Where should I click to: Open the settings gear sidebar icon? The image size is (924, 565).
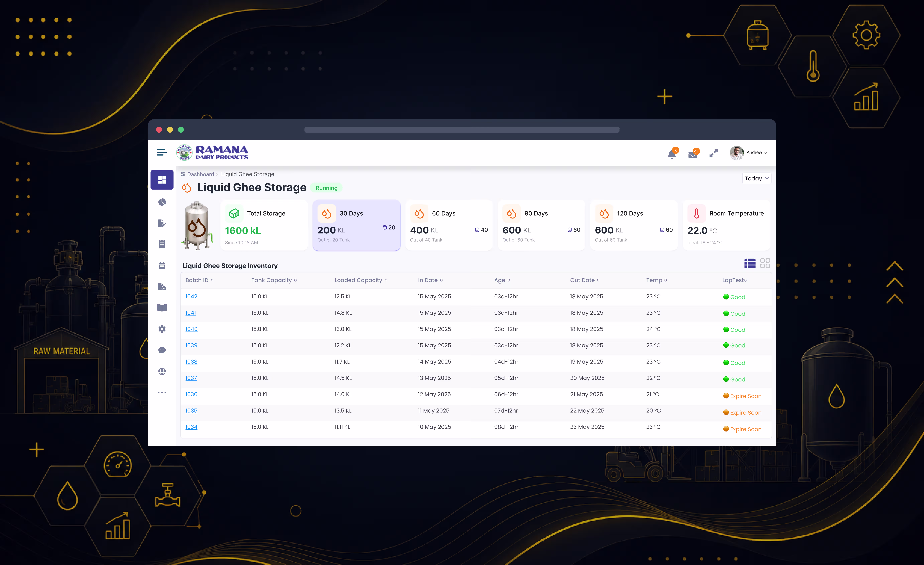coord(162,329)
